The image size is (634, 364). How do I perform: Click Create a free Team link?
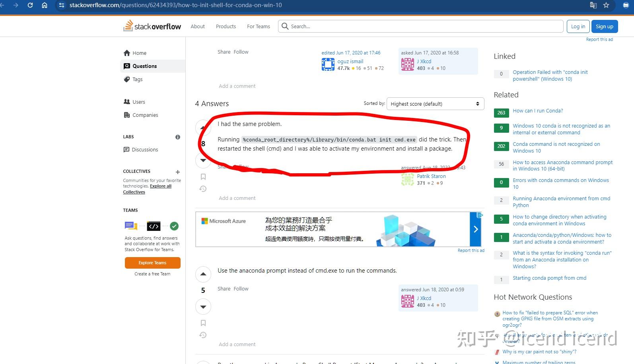click(152, 274)
